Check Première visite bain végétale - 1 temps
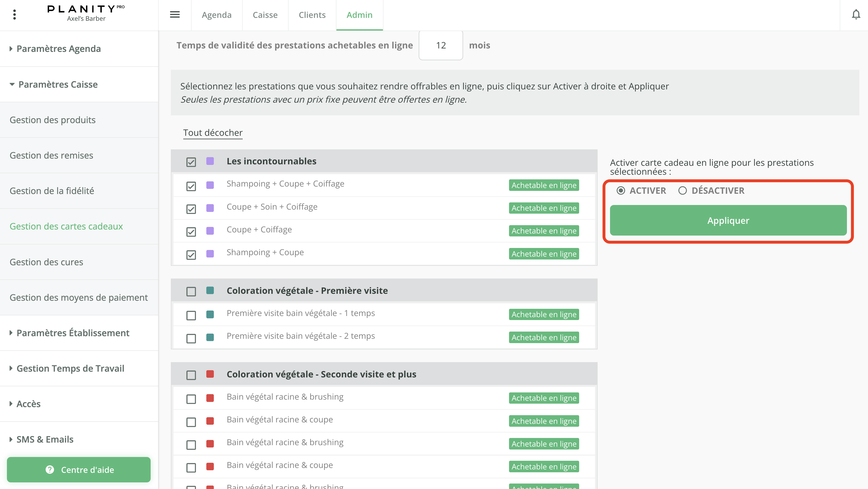868x489 pixels. coord(191,315)
